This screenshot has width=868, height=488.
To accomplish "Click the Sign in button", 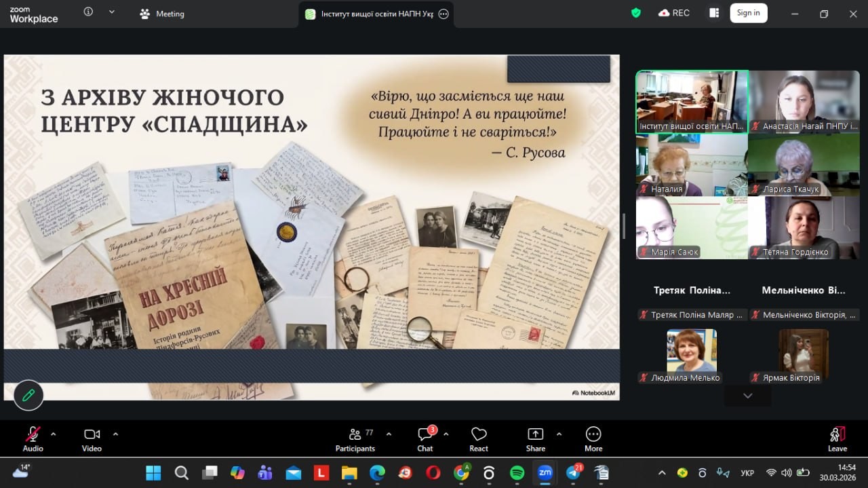I will (x=748, y=13).
